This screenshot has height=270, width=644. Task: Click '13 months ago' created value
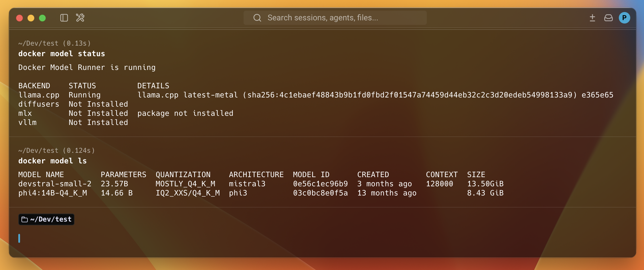tap(387, 193)
